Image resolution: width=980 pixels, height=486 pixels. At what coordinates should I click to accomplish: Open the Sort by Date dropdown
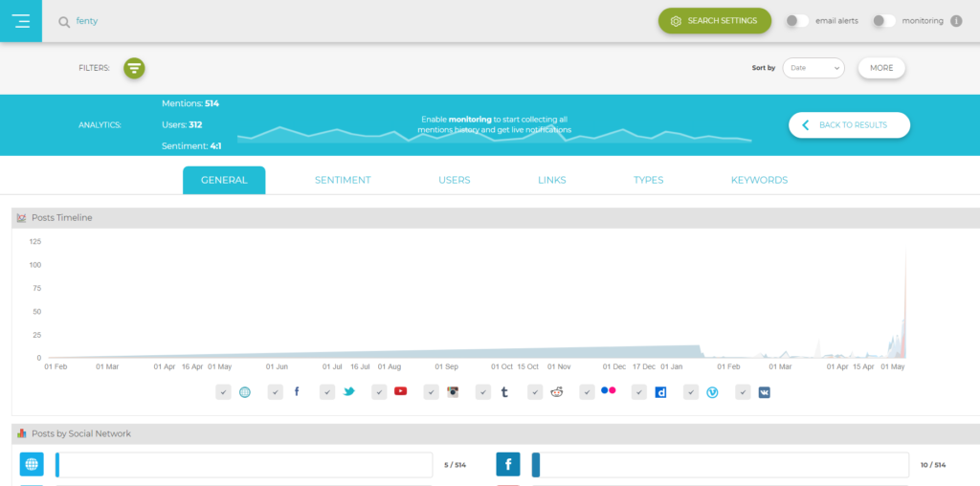tap(813, 68)
